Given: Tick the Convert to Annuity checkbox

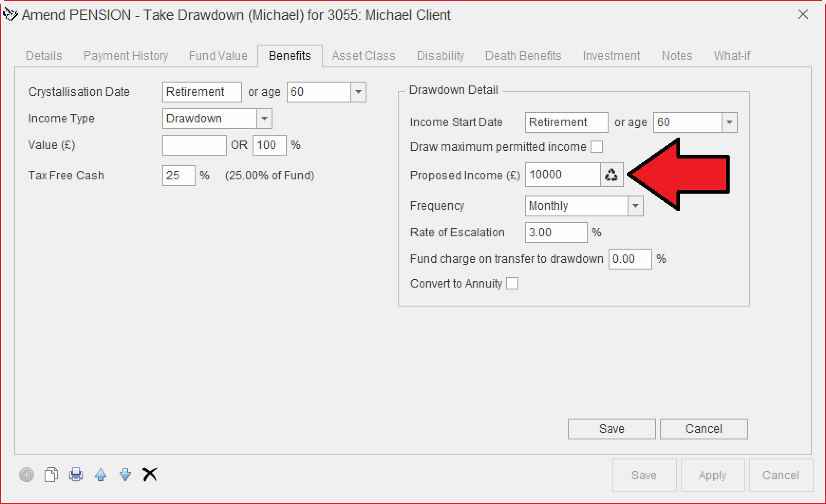Looking at the screenshot, I should click(x=512, y=283).
